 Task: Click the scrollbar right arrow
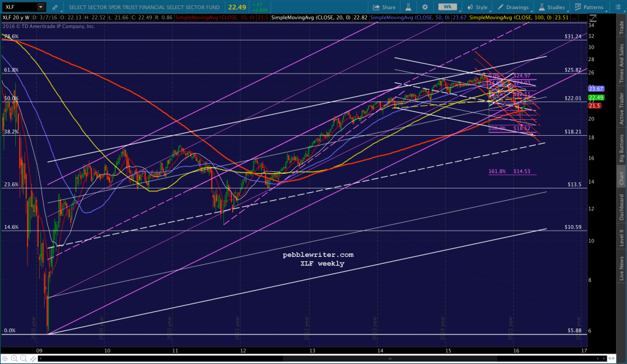[603, 358]
